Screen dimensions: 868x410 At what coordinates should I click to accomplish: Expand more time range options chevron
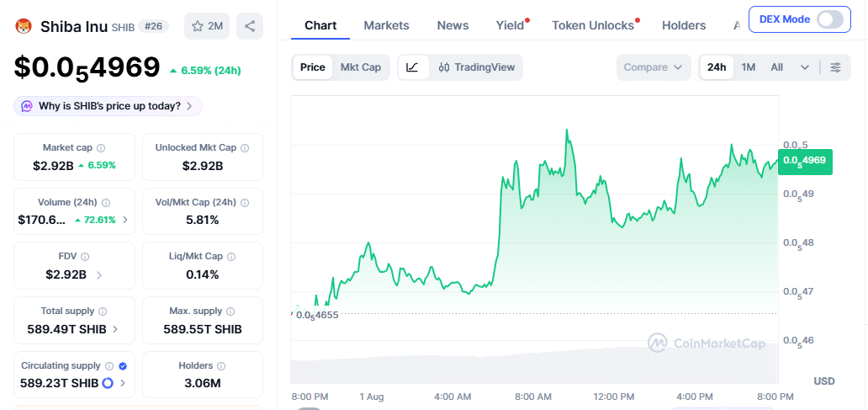(805, 67)
